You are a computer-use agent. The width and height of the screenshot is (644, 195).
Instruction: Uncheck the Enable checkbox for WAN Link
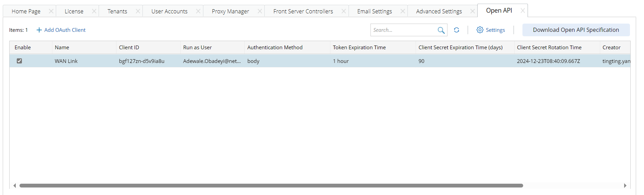pyautogui.click(x=20, y=61)
